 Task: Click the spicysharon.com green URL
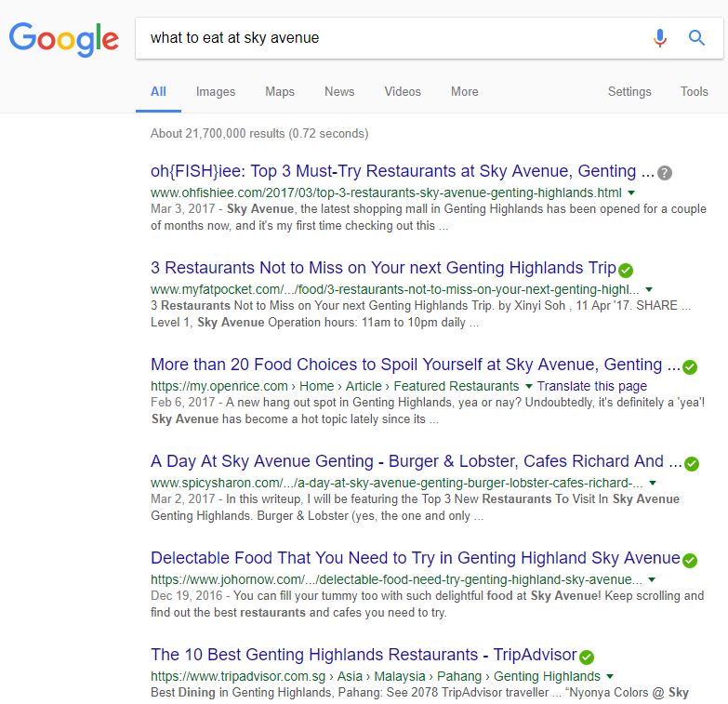coord(396,483)
